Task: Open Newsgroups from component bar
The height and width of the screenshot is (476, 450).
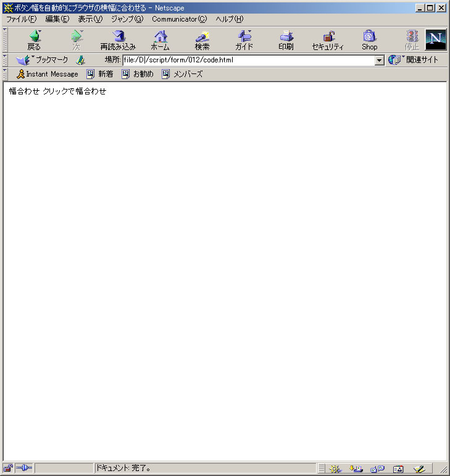Action: pos(377,469)
